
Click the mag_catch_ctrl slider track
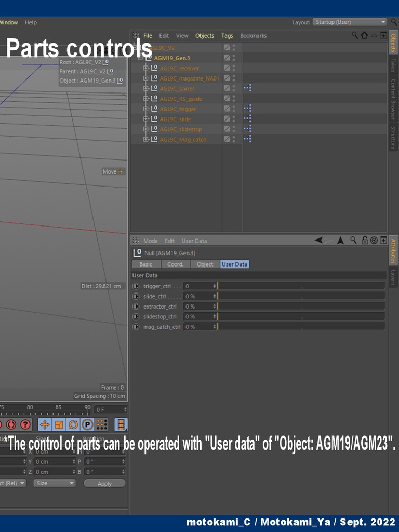[x=301, y=327]
